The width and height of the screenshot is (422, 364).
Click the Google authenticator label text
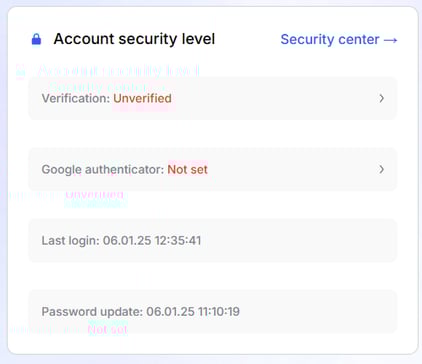[103, 170]
